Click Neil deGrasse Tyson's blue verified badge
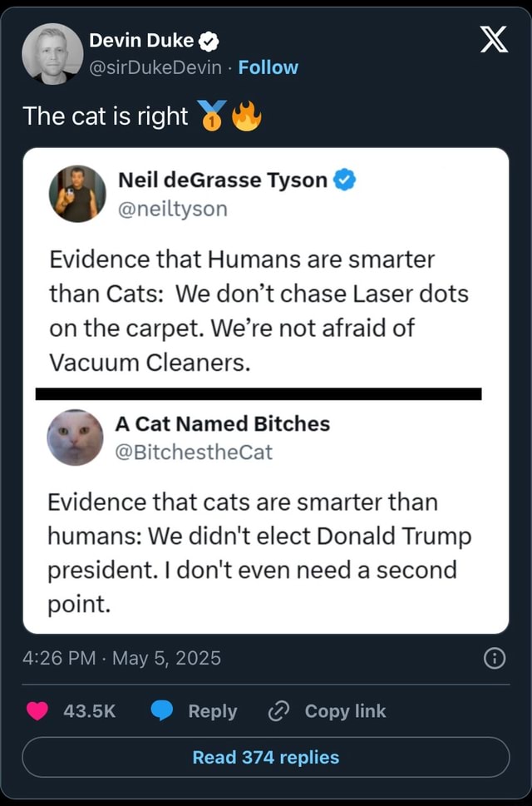The image size is (532, 806). pyautogui.click(x=345, y=180)
